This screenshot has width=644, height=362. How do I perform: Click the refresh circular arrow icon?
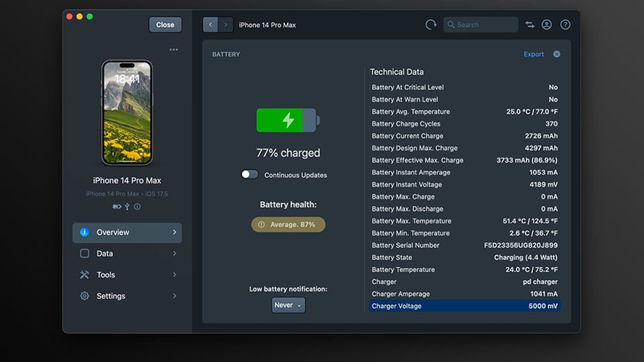coord(431,25)
